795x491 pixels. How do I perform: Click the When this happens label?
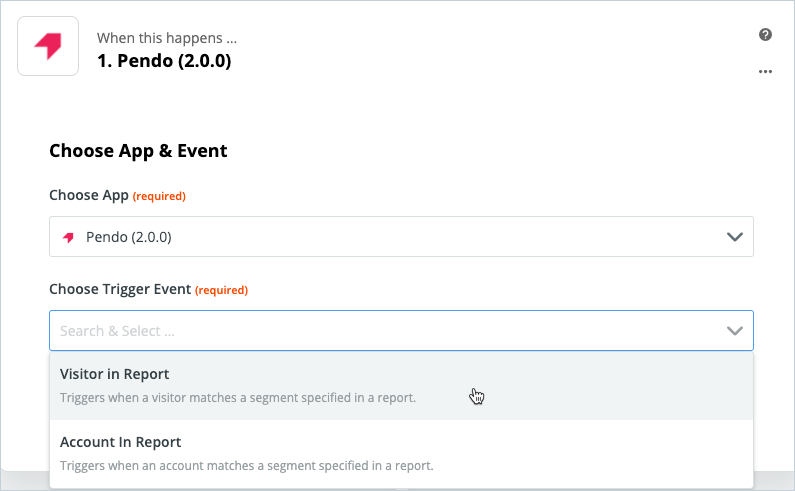[x=167, y=38]
